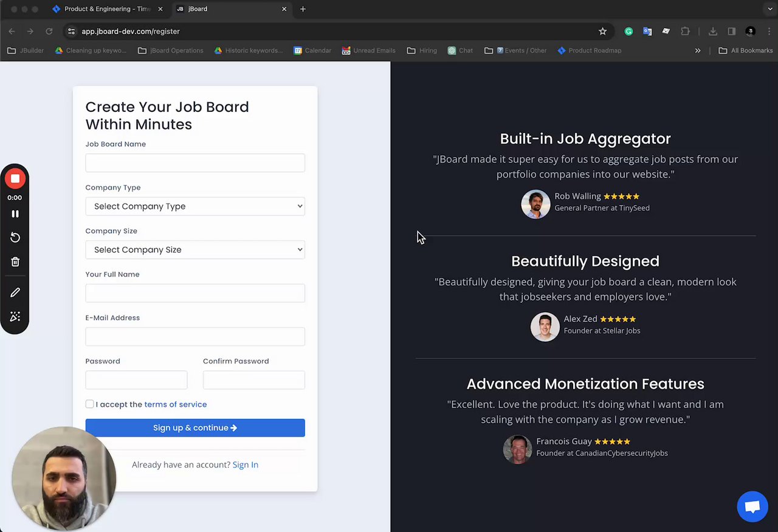The height and width of the screenshot is (532, 778).
Task: Open browser Downloads
Action: [713, 31]
